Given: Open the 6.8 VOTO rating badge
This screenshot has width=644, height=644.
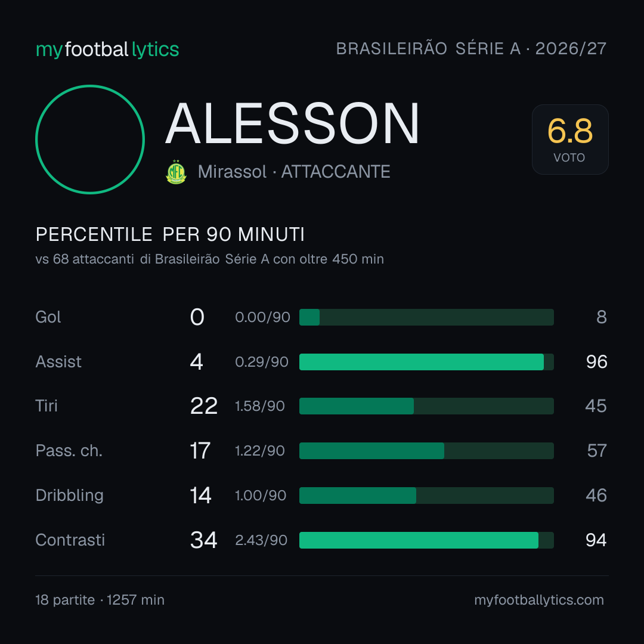Looking at the screenshot, I should [570, 139].
